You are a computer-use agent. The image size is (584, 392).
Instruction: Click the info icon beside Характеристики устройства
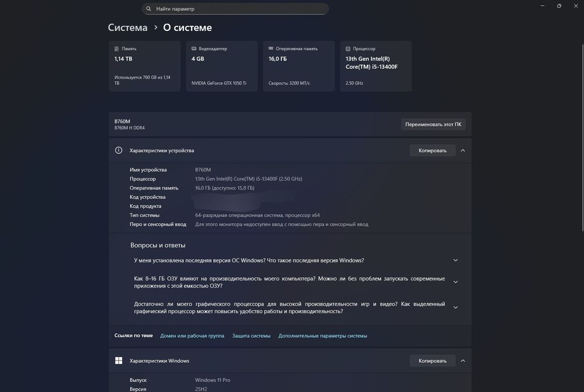click(x=119, y=150)
